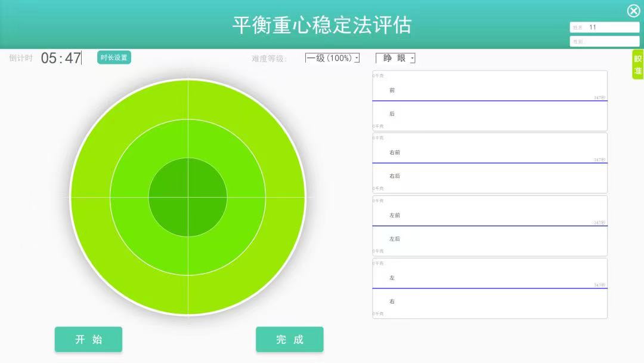Click the arrow on 一级(100%) selector
Viewport: 644px width, 363px height.
tap(357, 57)
